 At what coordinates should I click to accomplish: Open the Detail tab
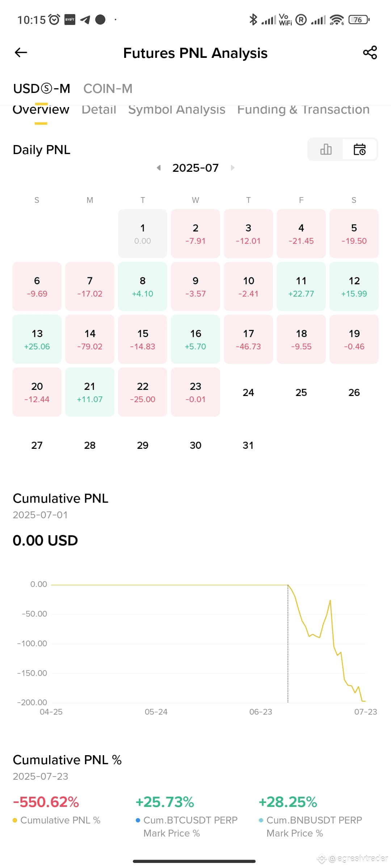(99, 110)
